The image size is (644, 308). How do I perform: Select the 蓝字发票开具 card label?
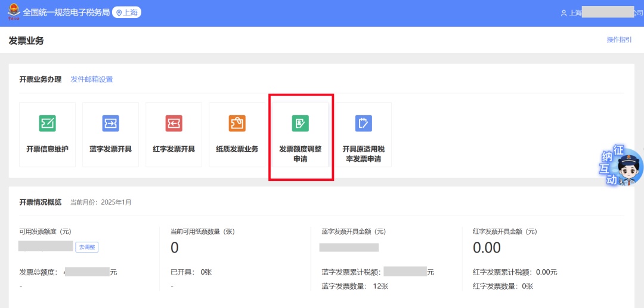[110, 149]
